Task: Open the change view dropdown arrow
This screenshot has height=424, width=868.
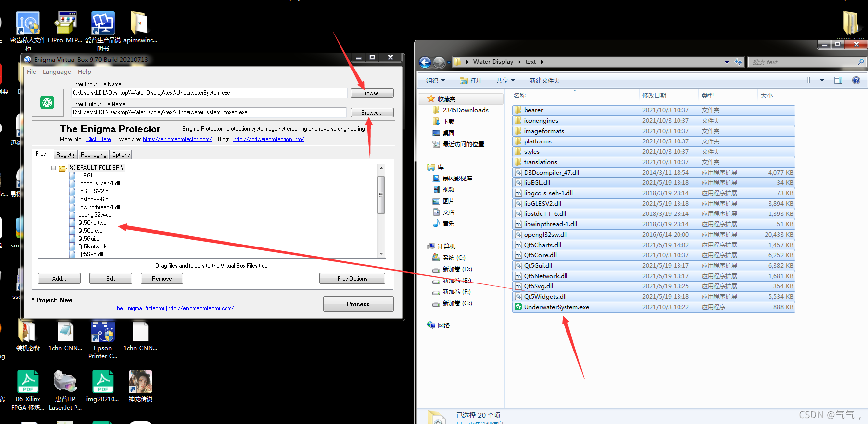Action: coord(822,80)
